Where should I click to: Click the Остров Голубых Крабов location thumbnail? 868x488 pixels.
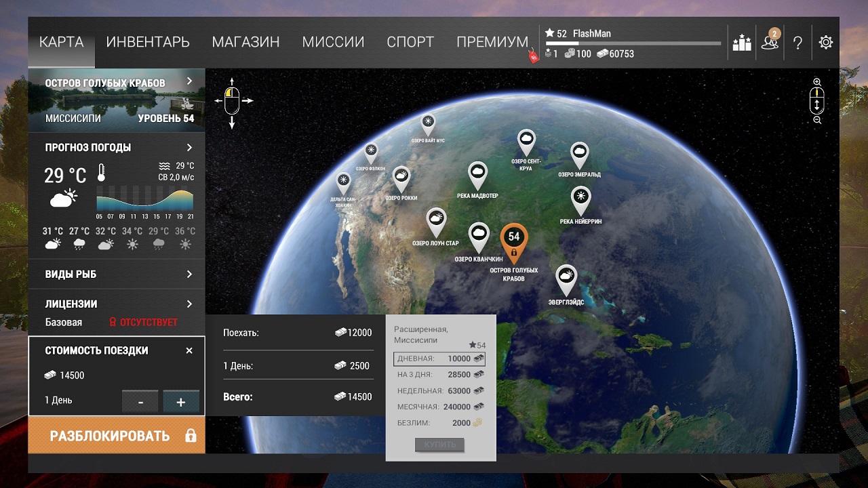(117, 100)
